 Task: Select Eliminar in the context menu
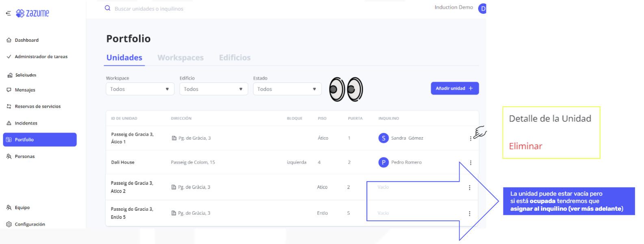tap(525, 146)
